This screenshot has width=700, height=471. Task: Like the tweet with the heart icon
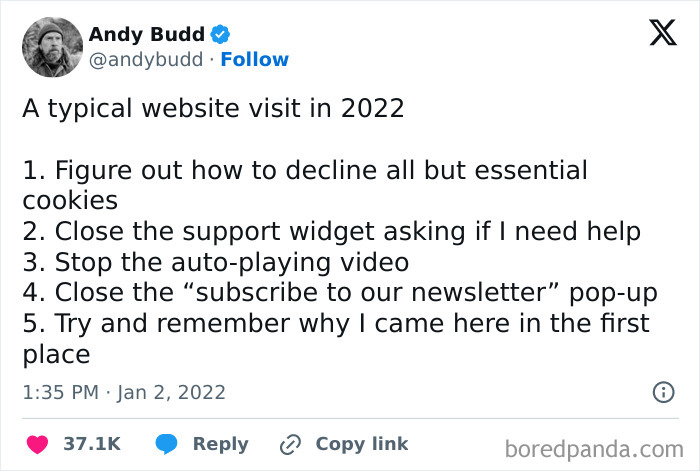38,444
